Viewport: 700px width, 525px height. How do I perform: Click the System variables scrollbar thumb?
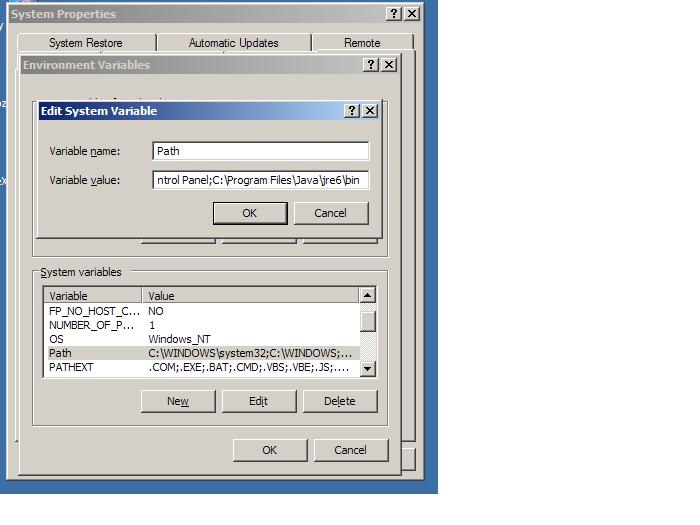point(368,321)
